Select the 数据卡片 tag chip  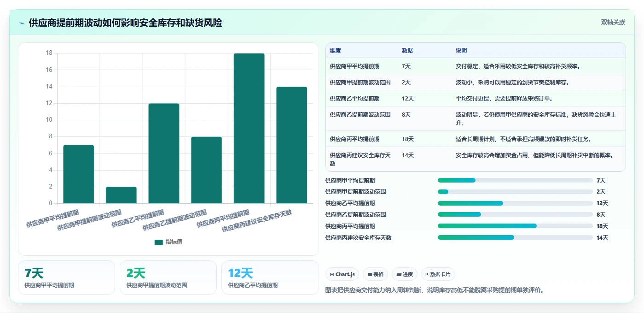[438, 274]
